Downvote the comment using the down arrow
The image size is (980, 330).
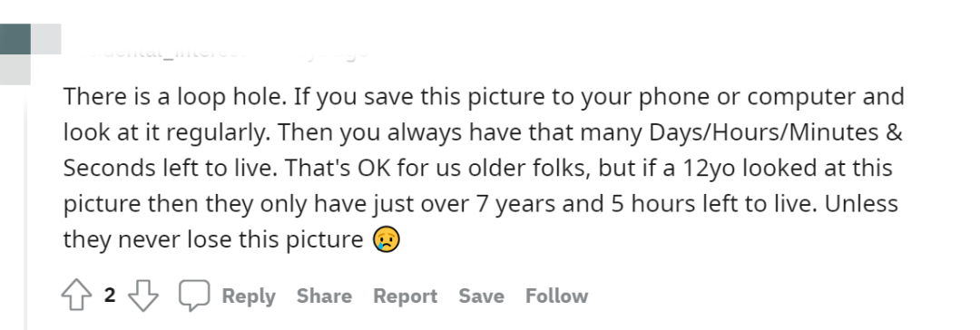[143, 295]
